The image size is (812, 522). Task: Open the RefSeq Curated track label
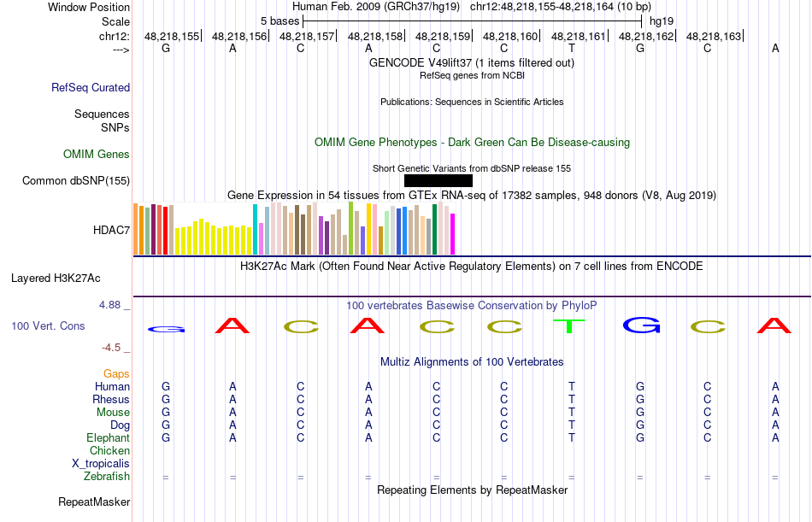pos(91,87)
